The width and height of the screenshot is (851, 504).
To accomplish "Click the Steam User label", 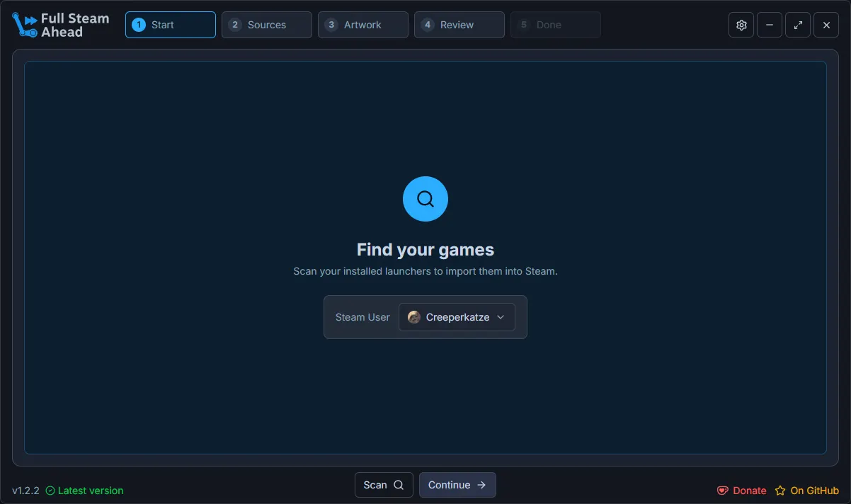I will pyautogui.click(x=362, y=317).
